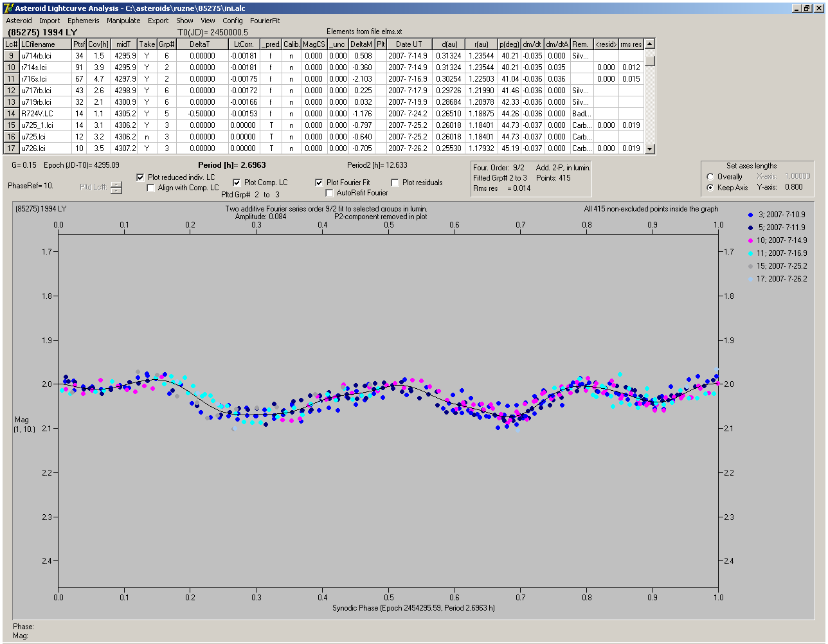Click the Period2 [h]= 12.633 label
The image size is (828, 644).
point(377,165)
